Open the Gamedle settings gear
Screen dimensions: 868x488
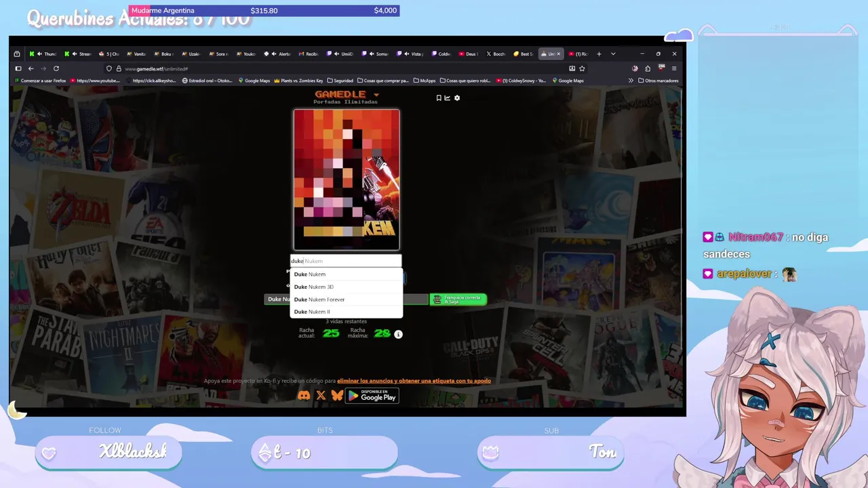coord(457,98)
